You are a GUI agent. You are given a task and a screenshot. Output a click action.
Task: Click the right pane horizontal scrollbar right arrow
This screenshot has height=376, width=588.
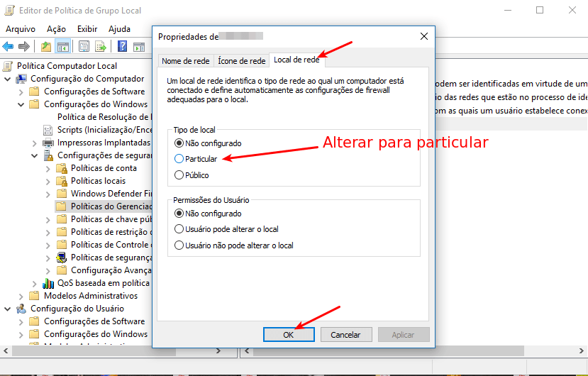[x=581, y=351]
